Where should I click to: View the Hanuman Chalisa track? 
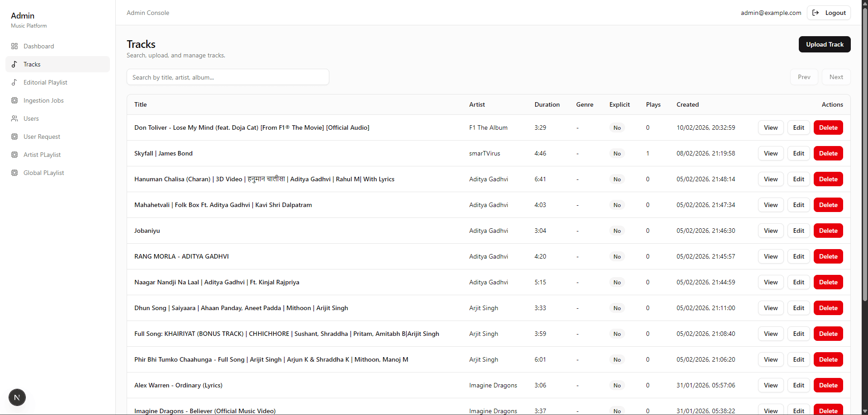point(771,179)
